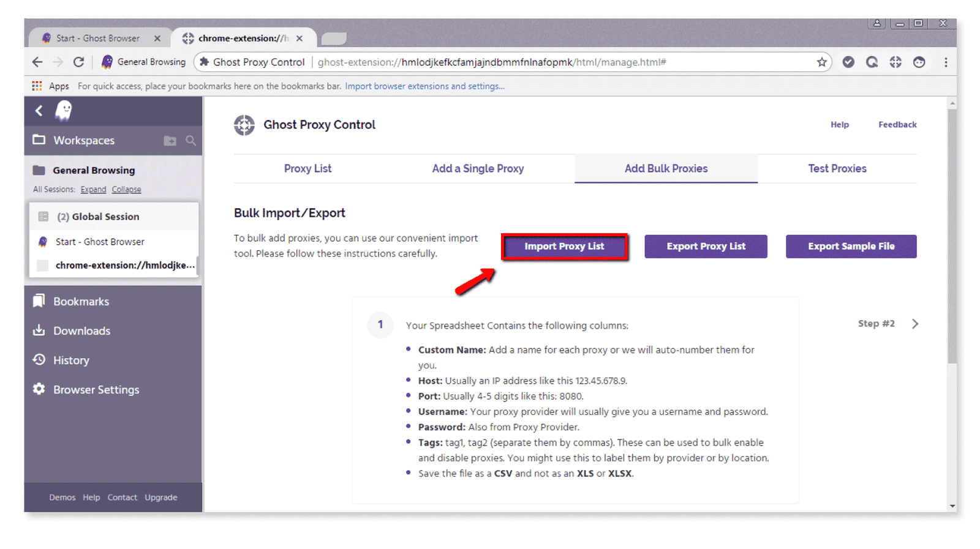Open the General Browsing identity icon
Viewport: 980px width, 549px height.
(107, 62)
